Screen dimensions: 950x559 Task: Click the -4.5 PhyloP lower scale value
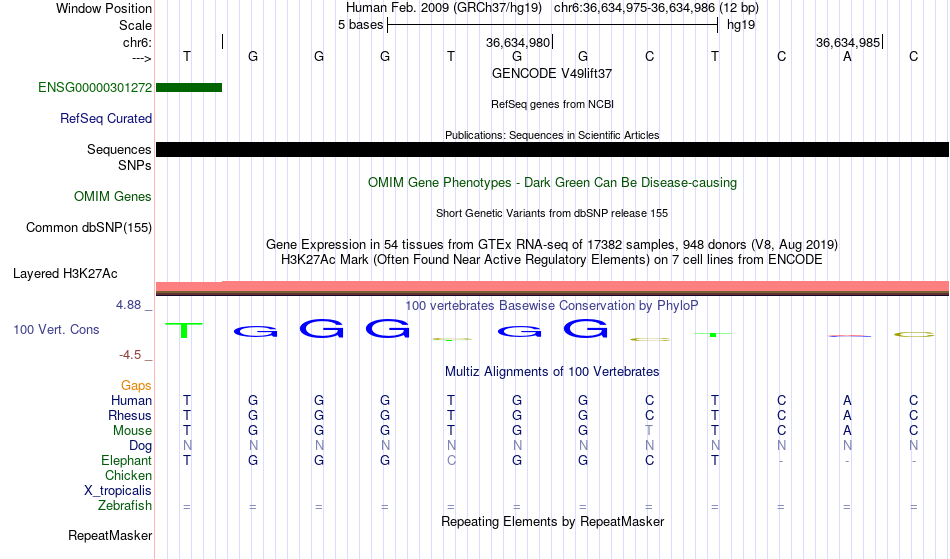click(130, 355)
